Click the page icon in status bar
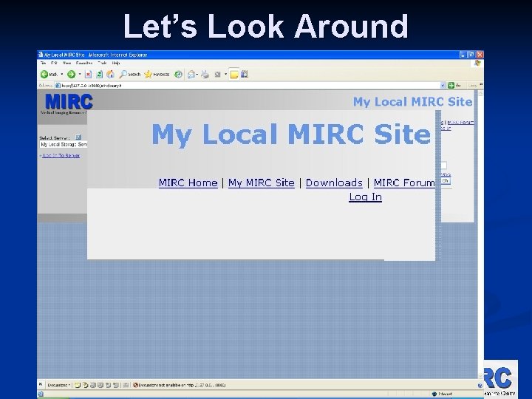Screen dimensions: 532x399 41,394
